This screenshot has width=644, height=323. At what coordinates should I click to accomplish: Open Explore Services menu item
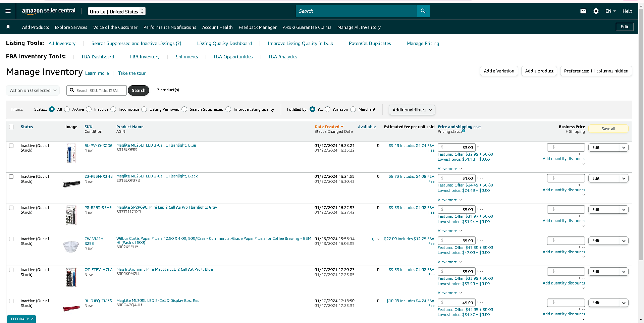(x=71, y=27)
